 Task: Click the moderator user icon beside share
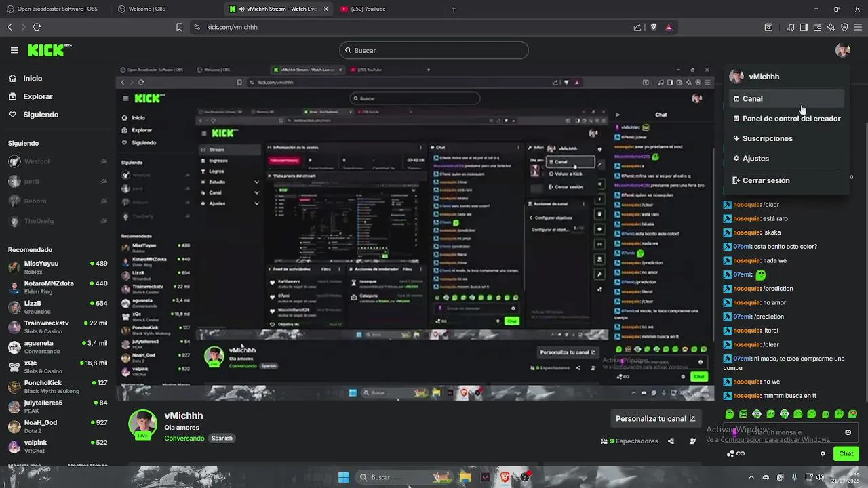[x=692, y=441]
